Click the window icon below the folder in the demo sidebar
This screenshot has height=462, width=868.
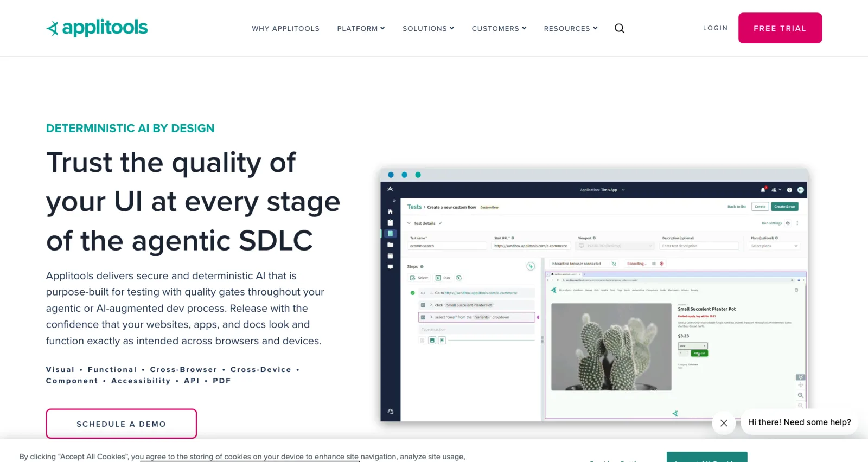(x=390, y=256)
